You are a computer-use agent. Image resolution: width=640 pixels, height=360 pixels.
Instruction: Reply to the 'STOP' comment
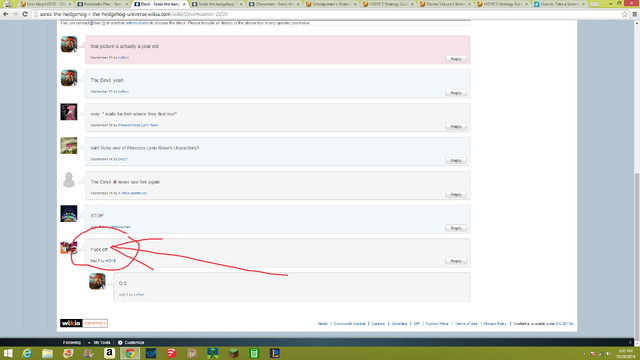(x=456, y=228)
